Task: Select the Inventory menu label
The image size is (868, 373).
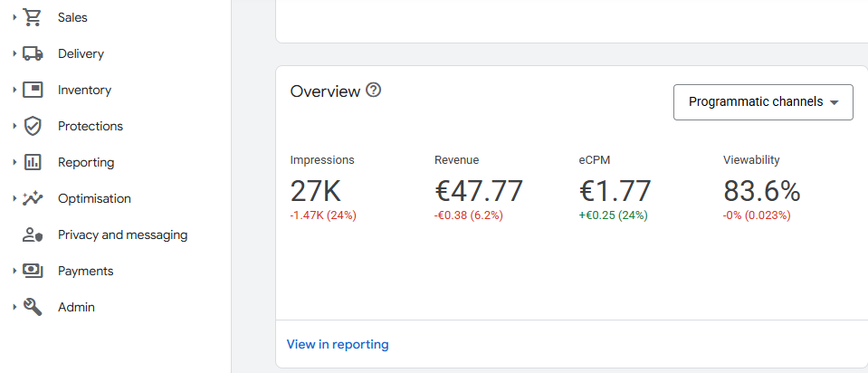Action: tap(84, 90)
